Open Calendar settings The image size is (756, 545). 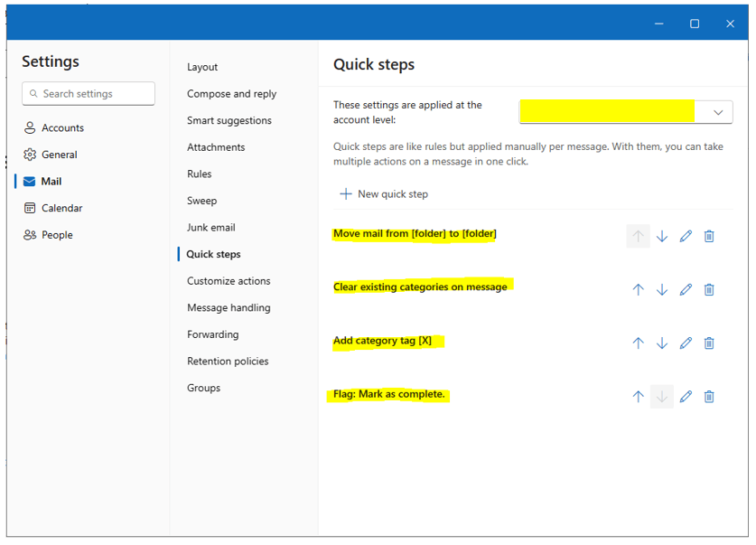pos(53,209)
